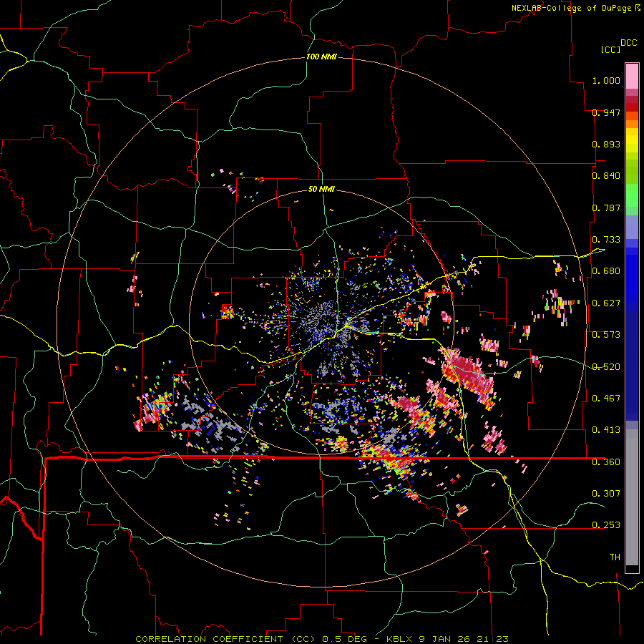Select the 0.253 scale value
Image resolution: width=644 pixels, height=644 pixels.
(x=606, y=525)
